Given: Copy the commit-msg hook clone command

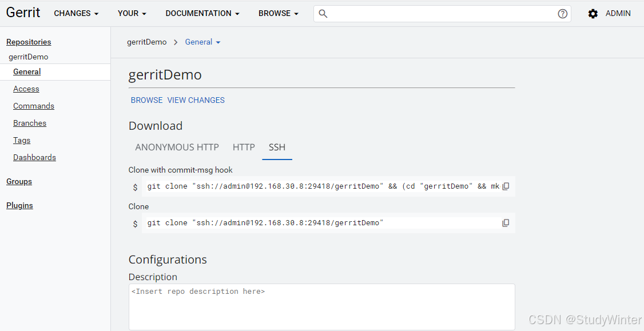Looking at the screenshot, I should point(506,186).
